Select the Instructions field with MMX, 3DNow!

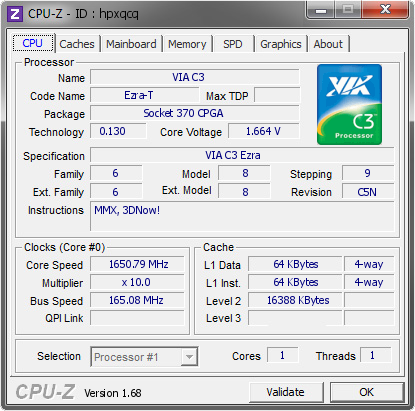[x=242, y=216]
